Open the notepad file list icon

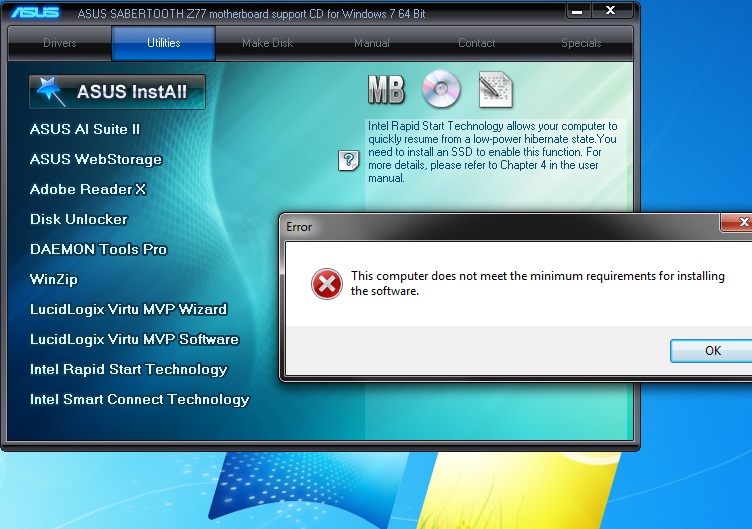pos(496,90)
